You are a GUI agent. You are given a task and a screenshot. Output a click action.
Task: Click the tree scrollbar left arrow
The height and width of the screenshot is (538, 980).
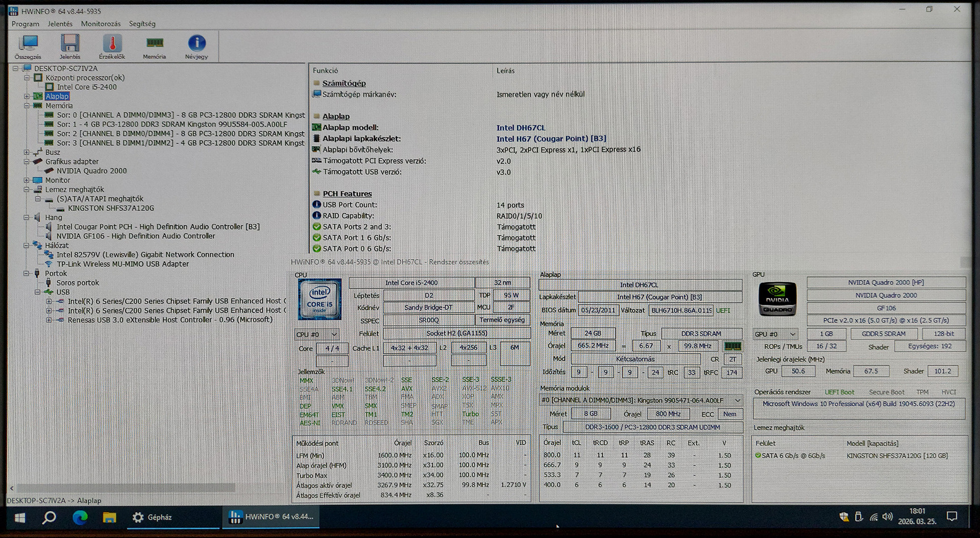point(12,487)
